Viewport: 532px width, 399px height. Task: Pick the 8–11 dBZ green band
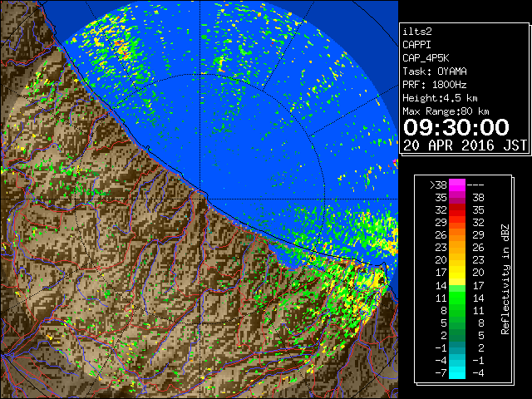point(457,310)
